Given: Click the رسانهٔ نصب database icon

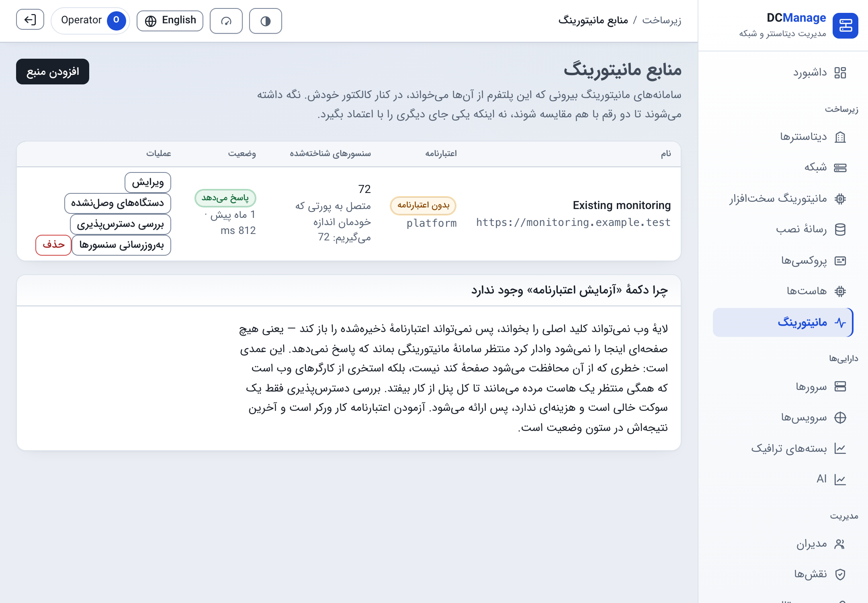Looking at the screenshot, I should (x=840, y=230).
